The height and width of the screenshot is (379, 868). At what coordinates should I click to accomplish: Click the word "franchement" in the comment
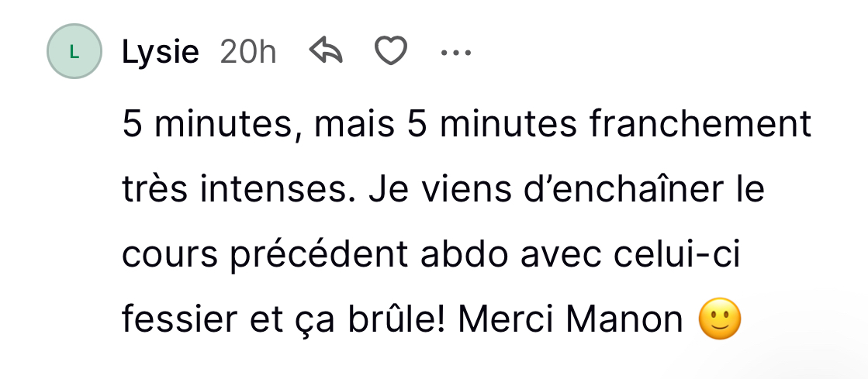(700, 126)
